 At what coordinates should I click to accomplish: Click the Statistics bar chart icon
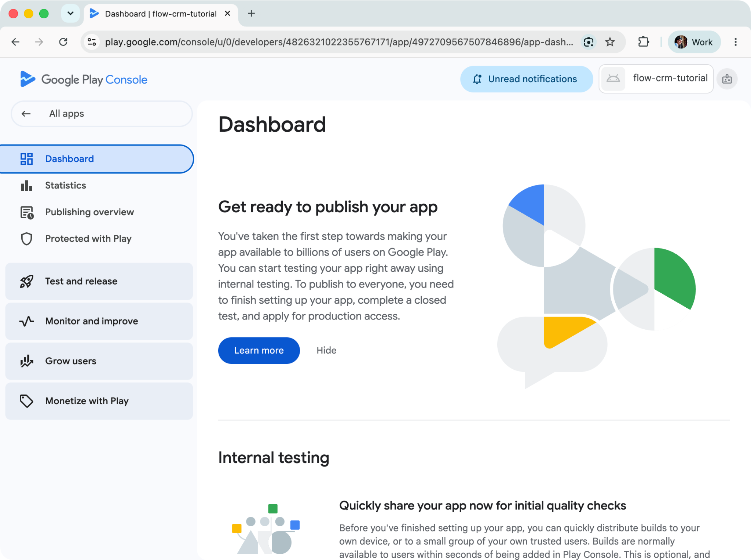click(x=26, y=186)
